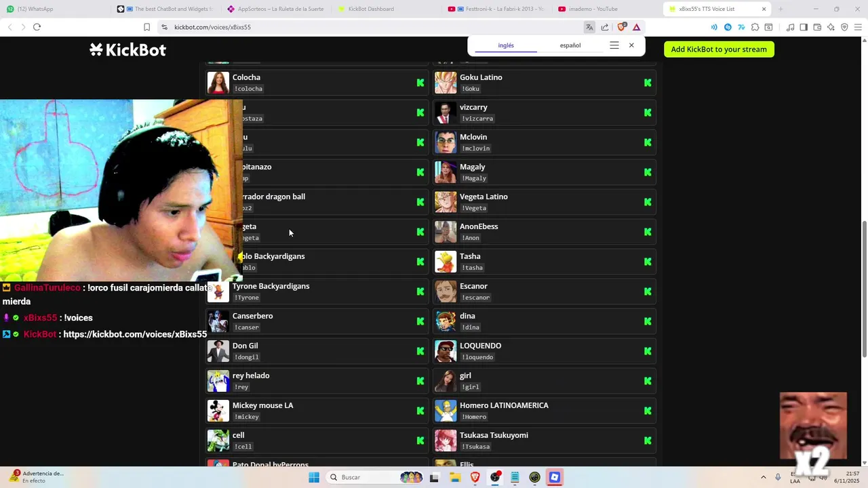
Task: Switch to the imademo YouTube tab
Action: [607, 9]
